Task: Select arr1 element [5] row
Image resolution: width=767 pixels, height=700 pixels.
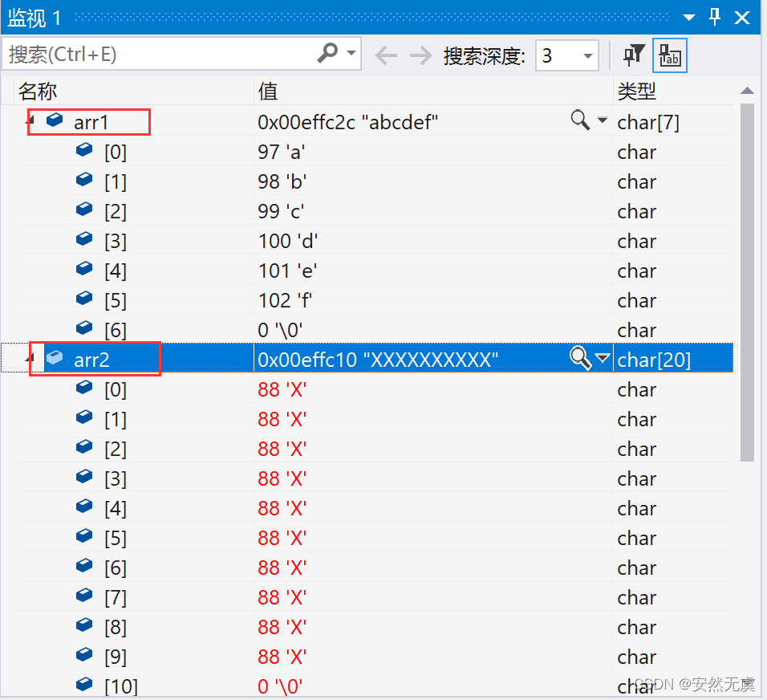Action: [x=373, y=300]
